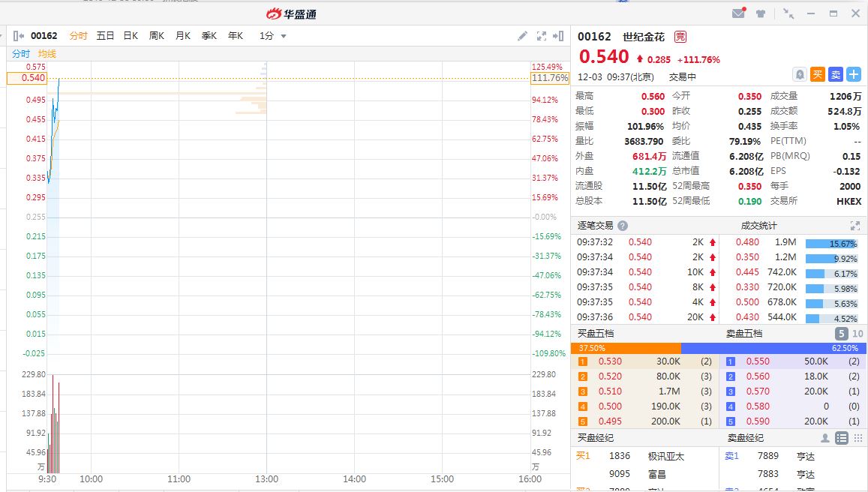This screenshot has height=492, width=868.
Task: Hide the right quote panel
Action: click(558, 36)
